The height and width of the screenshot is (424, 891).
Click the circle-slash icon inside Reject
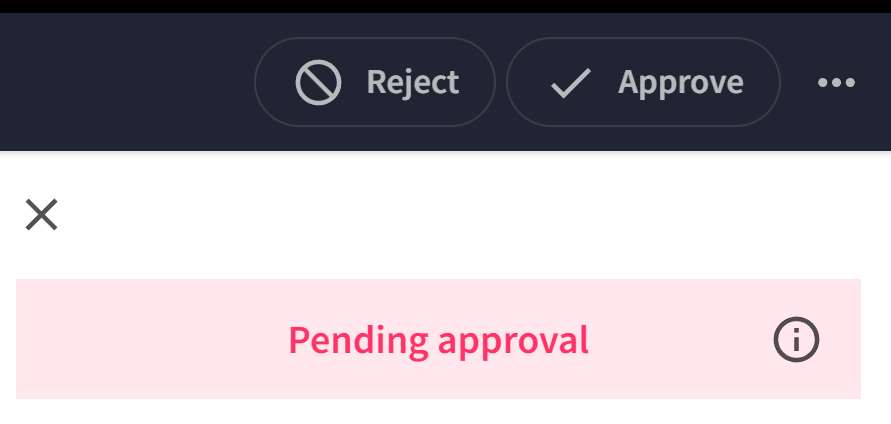coord(318,82)
